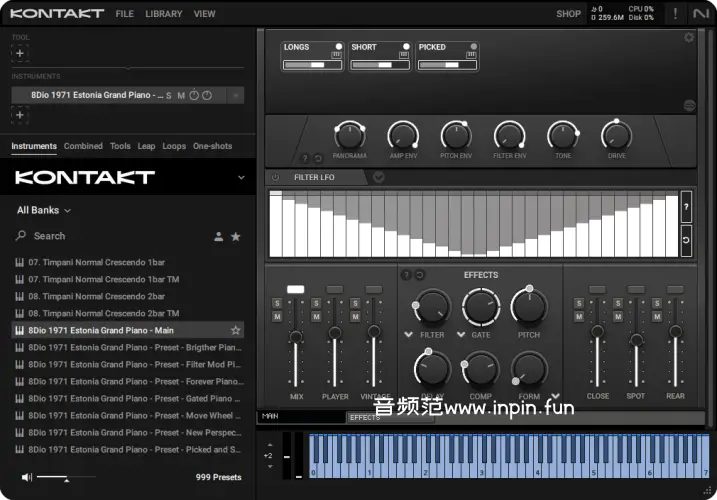The height and width of the screenshot is (500, 717).
Task: Open instrument settings gear icon
Action: click(x=688, y=38)
